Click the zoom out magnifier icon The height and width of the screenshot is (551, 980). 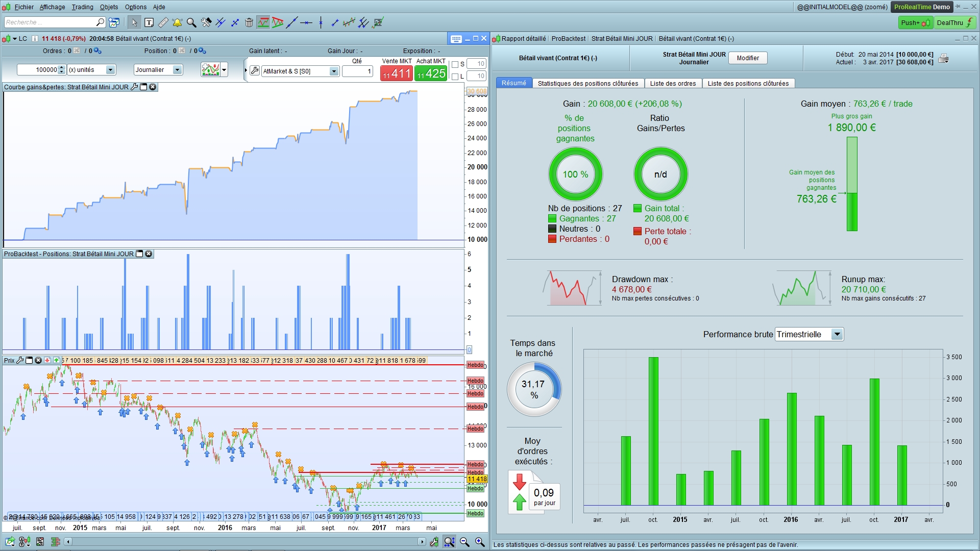tap(464, 542)
